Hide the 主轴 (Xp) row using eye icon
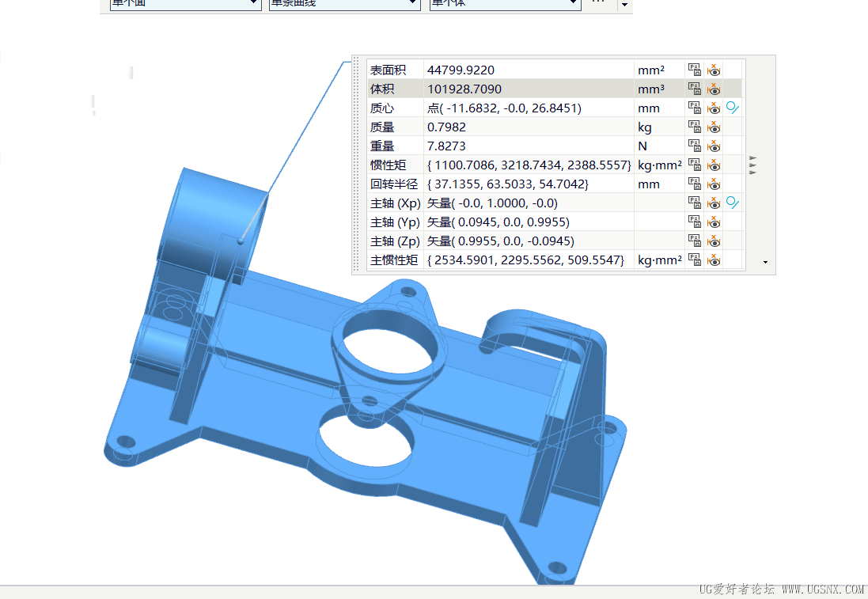Viewport: 868px width, 599px height. tap(714, 203)
